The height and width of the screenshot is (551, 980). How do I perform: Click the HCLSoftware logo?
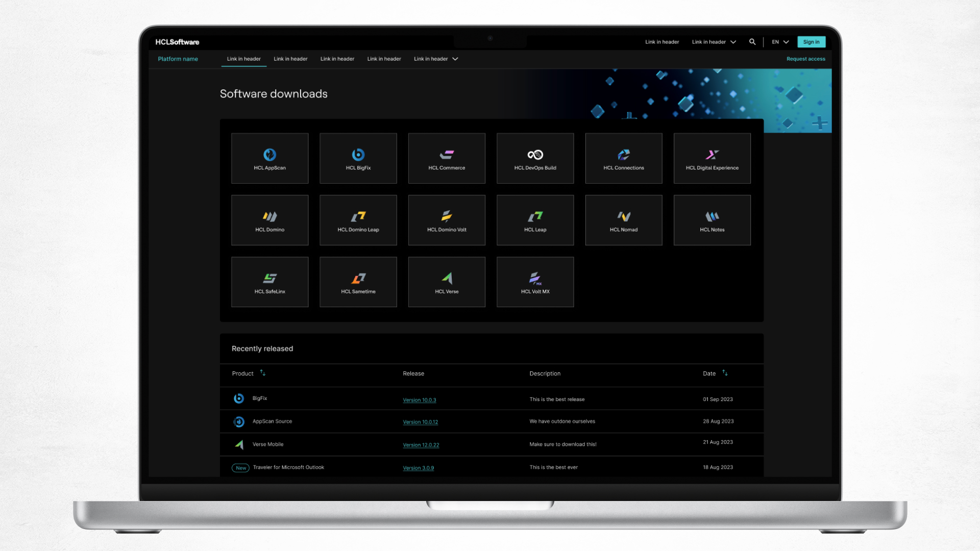(177, 42)
